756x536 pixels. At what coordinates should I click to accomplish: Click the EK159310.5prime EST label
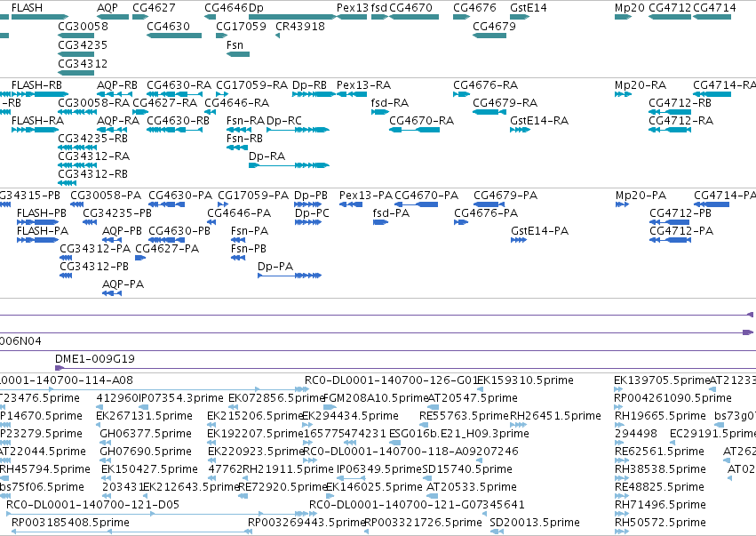[x=525, y=380]
